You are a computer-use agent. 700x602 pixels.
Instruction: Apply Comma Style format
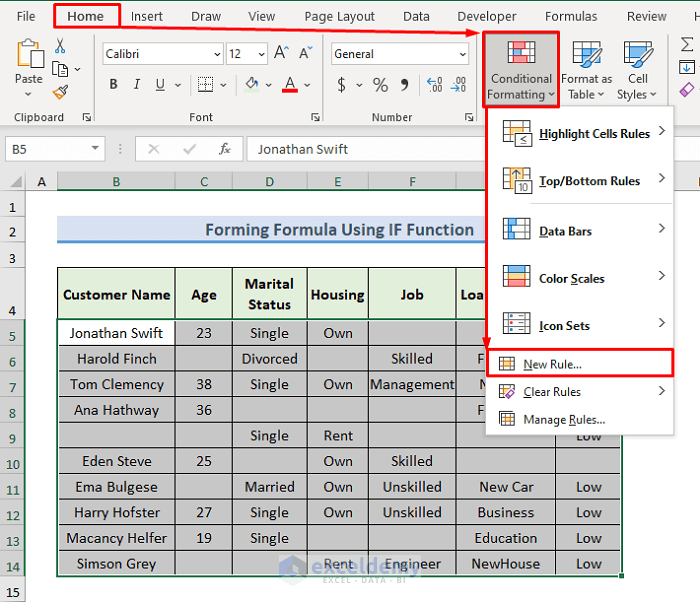(x=404, y=84)
